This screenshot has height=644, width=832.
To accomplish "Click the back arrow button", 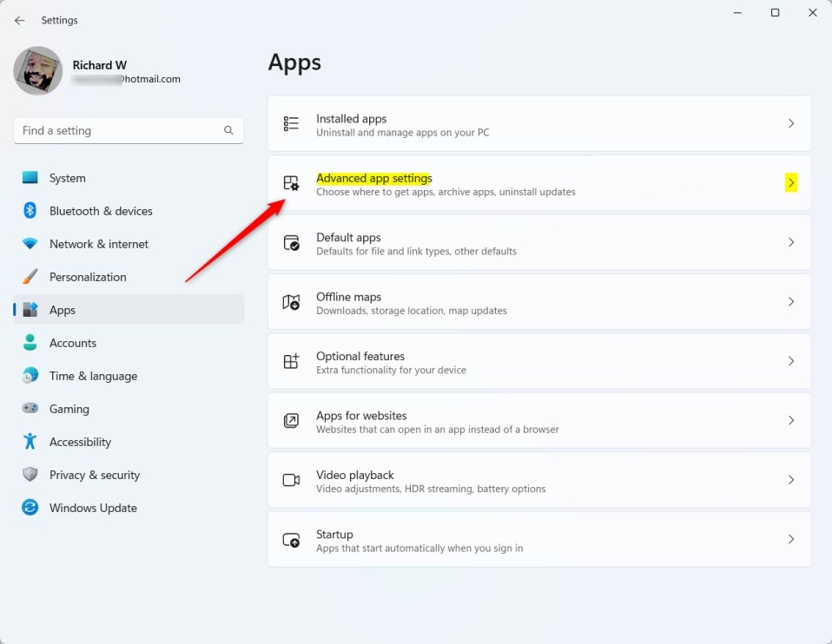I will pos(19,20).
